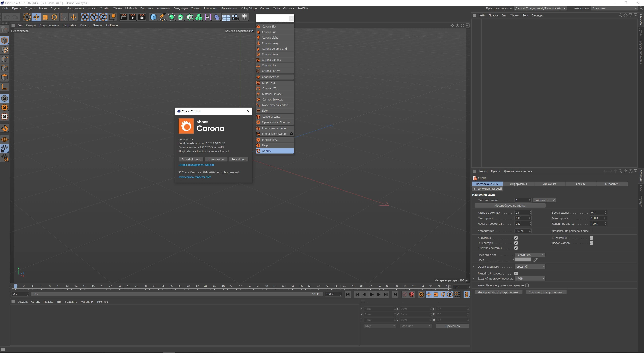The width and height of the screenshot is (644, 353).
Task: Switch to the Информация tab
Action: click(518, 184)
